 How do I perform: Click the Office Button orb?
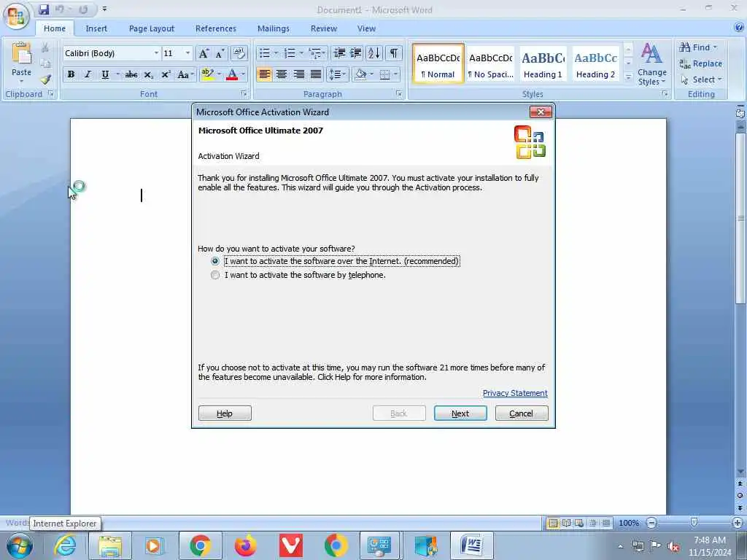(x=16, y=16)
